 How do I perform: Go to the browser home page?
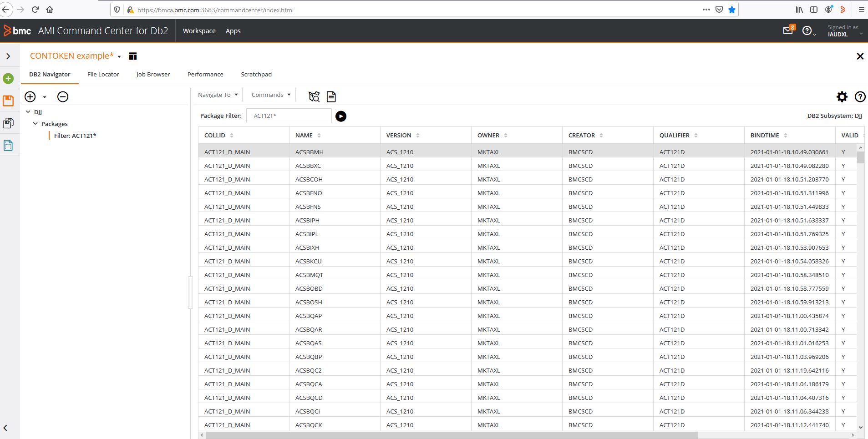tap(50, 10)
